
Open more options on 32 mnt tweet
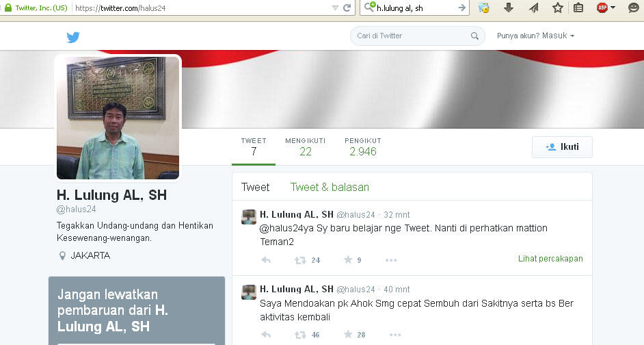click(391, 260)
